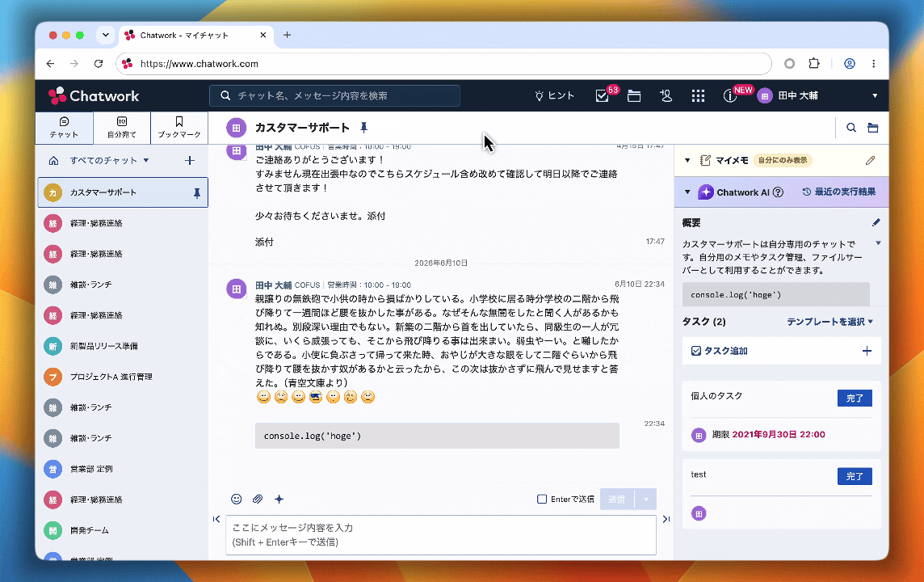Open send options dropdown arrow
This screenshot has width=924, height=582.
click(x=645, y=499)
